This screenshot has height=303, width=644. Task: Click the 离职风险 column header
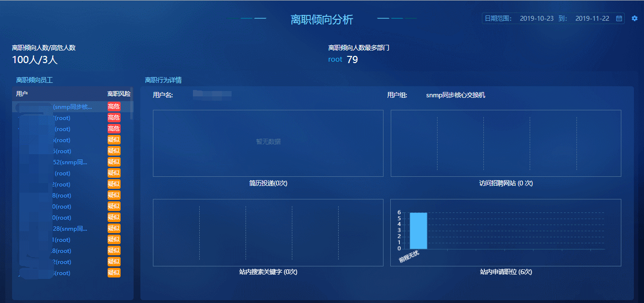[x=119, y=94]
